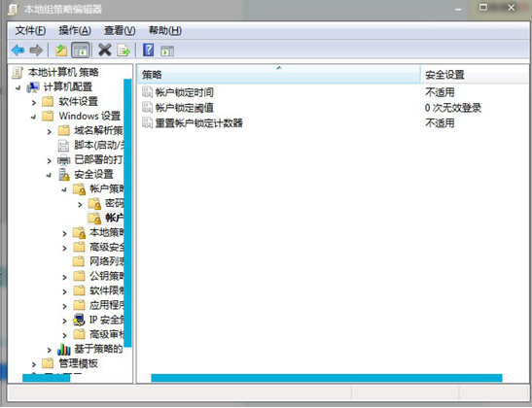Minimize the 本地组策略编辑器 window
532x408 pixels.
click(458, 9)
